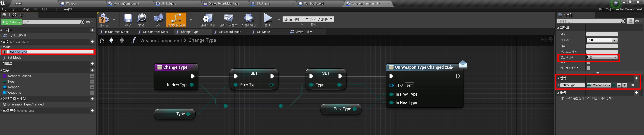The width and height of the screenshot is (644, 135).
Task: Expand the InNewType parameter row
Action: pos(558,85)
